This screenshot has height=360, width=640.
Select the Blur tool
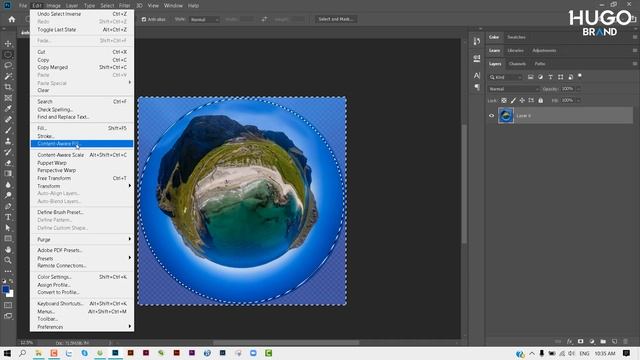(8, 184)
